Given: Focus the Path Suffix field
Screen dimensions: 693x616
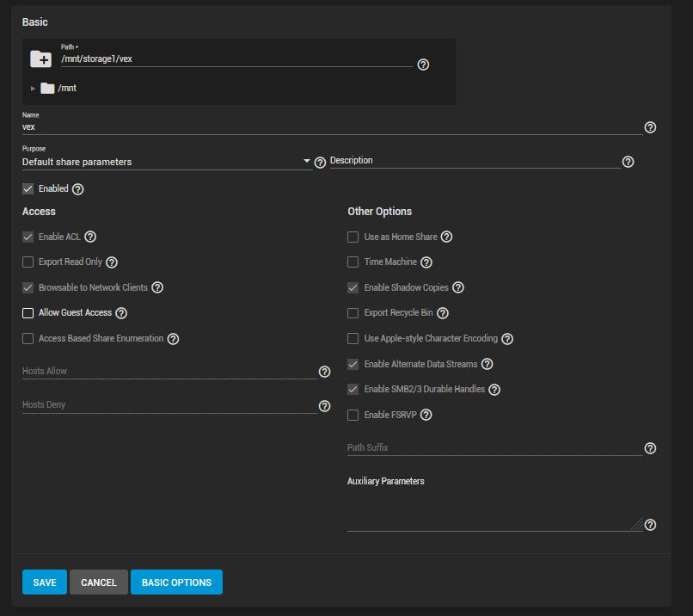Looking at the screenshot, I should (x=495, y=448).
